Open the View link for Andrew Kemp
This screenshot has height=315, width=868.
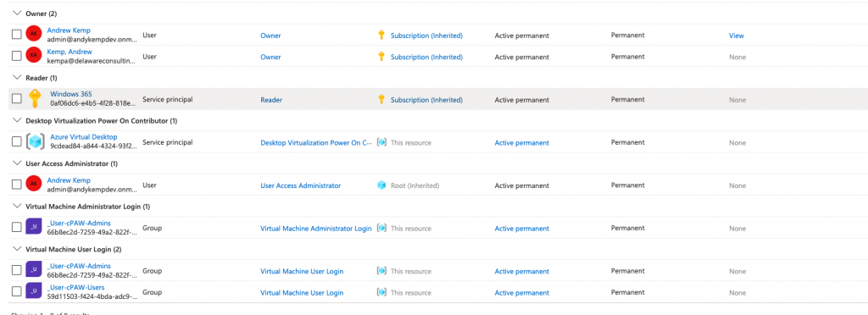pyautogui.click(x=737, y=36)
